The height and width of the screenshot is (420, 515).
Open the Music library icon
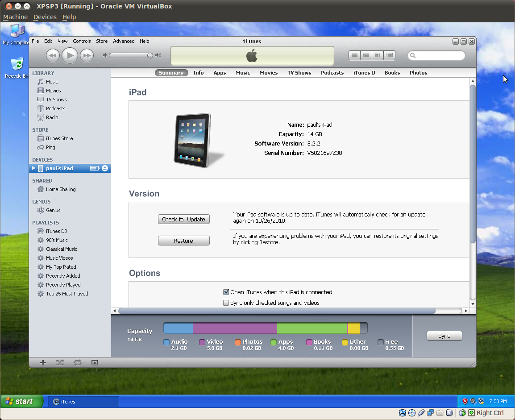[x=41, y=81]
